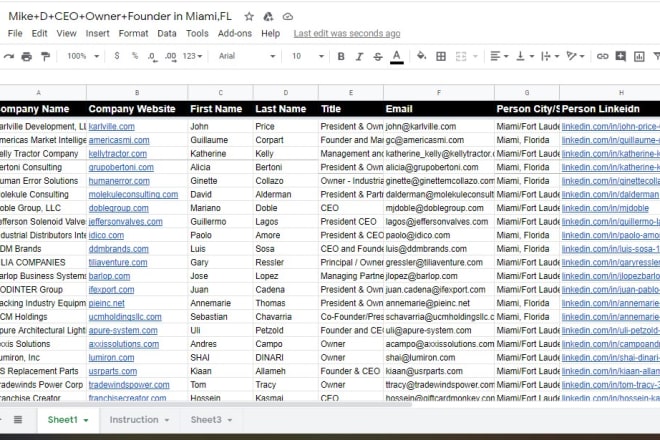Switch to the Sheet3 tab
Viewport: 660px width, 440px height.
pos(206,420)
